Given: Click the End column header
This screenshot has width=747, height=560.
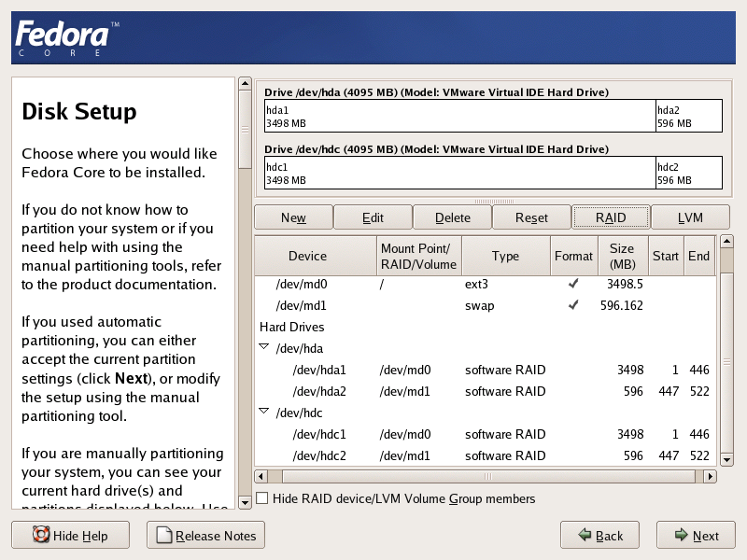Looking at the screenshot, I should (x=699, y=256).
